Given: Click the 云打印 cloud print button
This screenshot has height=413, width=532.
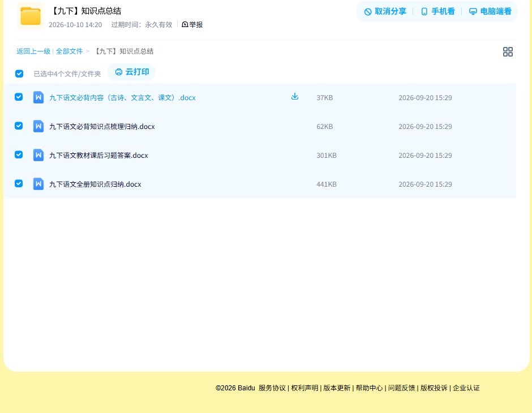Looking at the screenshot, I should [132, 72].
